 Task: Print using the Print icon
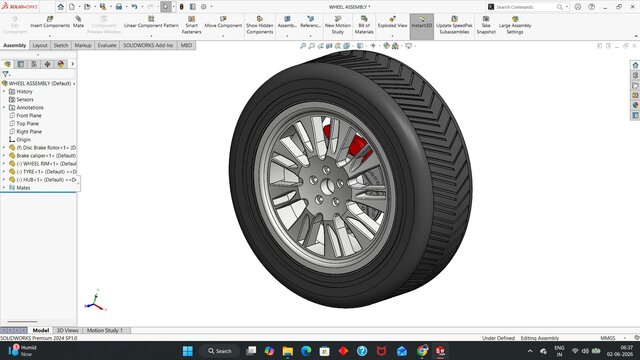(119, 7)
